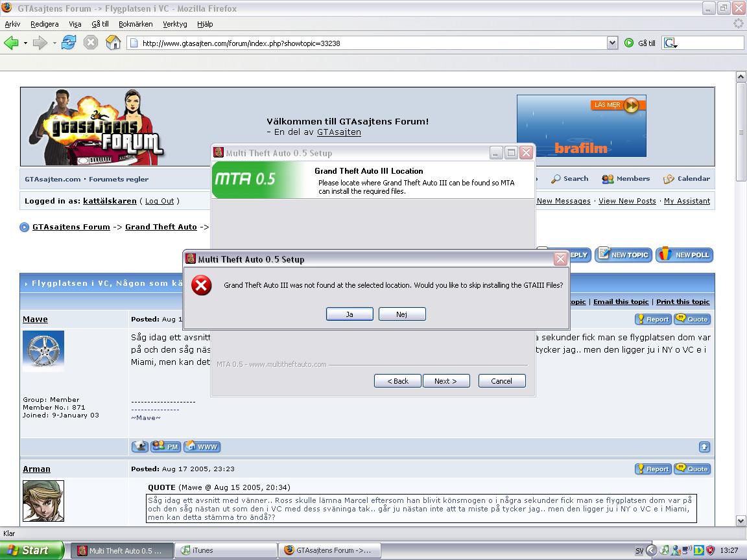Click the Log Out link
Screen dimensions: 747x560
(160, 201)
